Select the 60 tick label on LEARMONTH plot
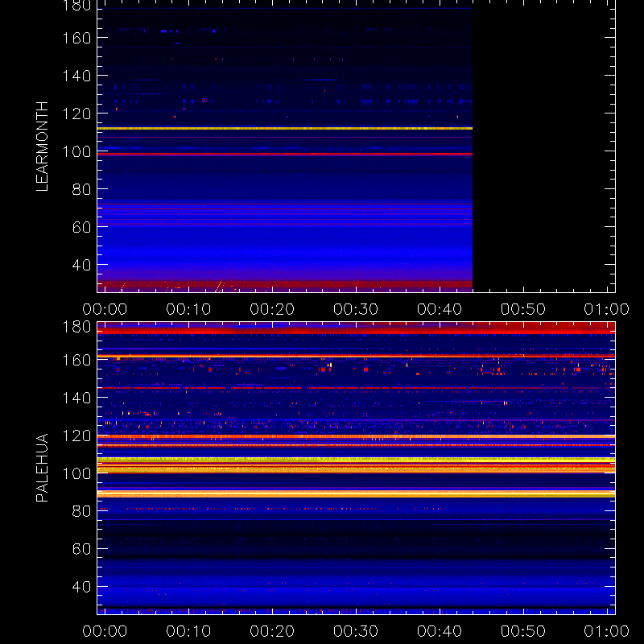This screenshot has height=644, width=644. (81, 227)
